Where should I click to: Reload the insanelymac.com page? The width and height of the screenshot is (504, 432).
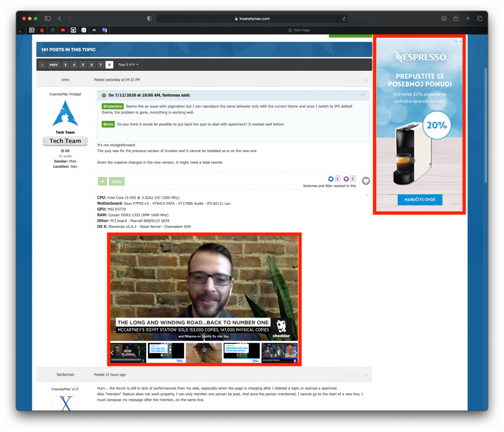[344, 19]
